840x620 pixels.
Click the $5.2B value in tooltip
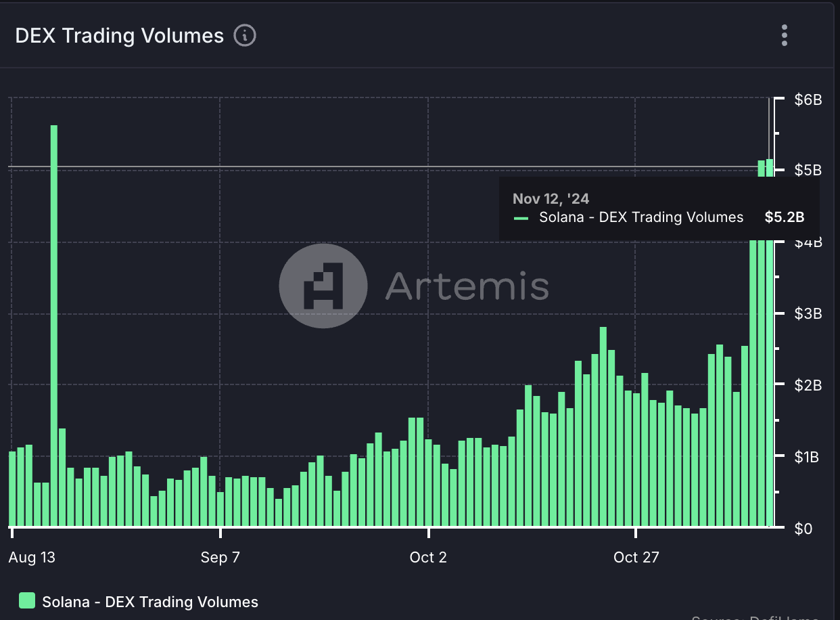click(x=784, y=217)
